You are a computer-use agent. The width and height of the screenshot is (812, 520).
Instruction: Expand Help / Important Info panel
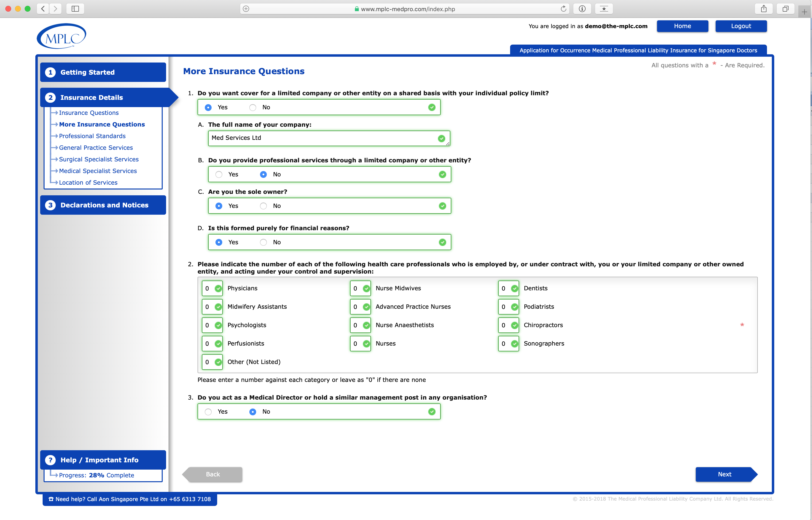coord(99,460)
